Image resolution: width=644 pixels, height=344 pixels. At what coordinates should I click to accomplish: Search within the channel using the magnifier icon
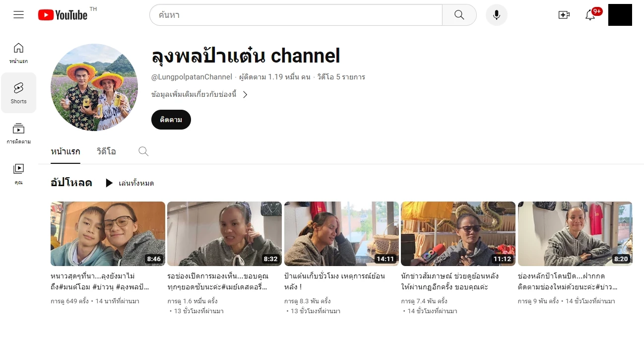click(x=143, y=151)
